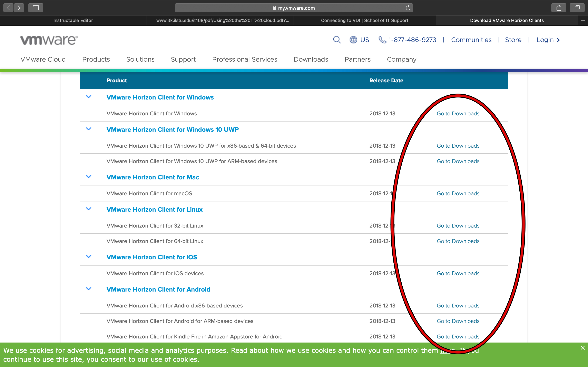Click the browser back navigation arrow
This screenshot has height=367, width=588.
pyautogui.click(x=8, y=8)
